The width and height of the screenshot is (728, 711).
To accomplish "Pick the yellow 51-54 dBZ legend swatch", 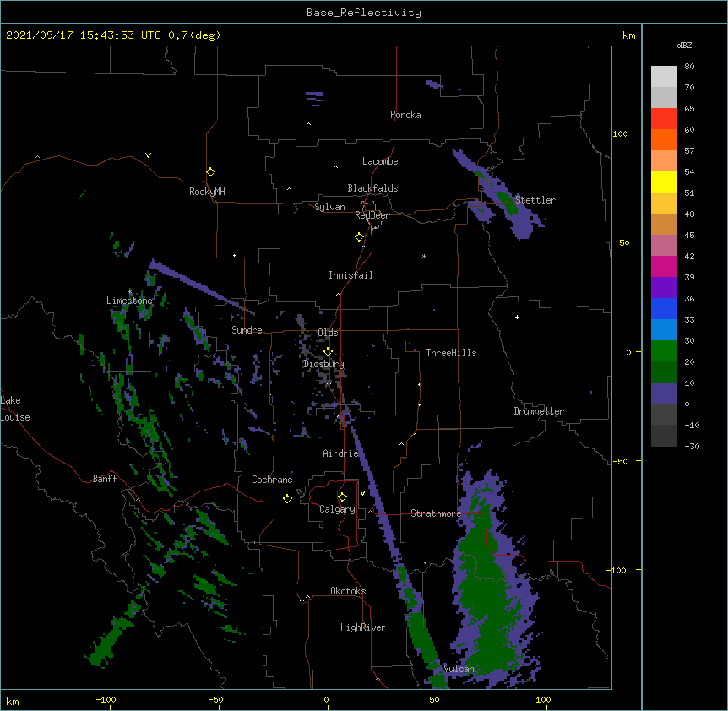I will (x=664, y=182).
